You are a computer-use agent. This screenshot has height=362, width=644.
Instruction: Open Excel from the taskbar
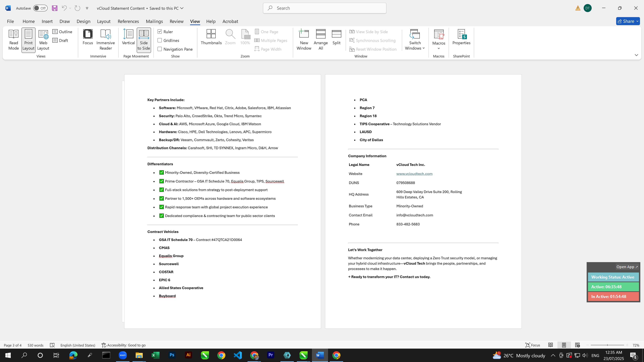tap(155, 355)
